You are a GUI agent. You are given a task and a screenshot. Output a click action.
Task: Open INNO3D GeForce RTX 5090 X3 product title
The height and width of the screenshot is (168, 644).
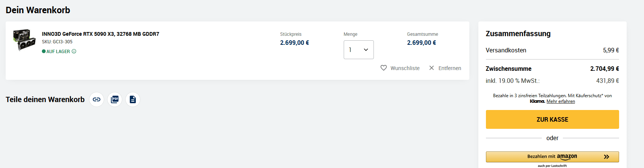(100, 34)
